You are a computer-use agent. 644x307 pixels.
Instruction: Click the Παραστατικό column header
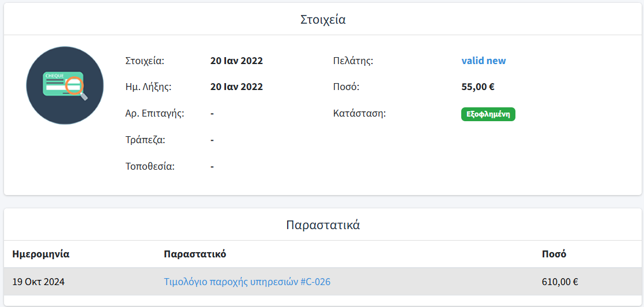195,254
